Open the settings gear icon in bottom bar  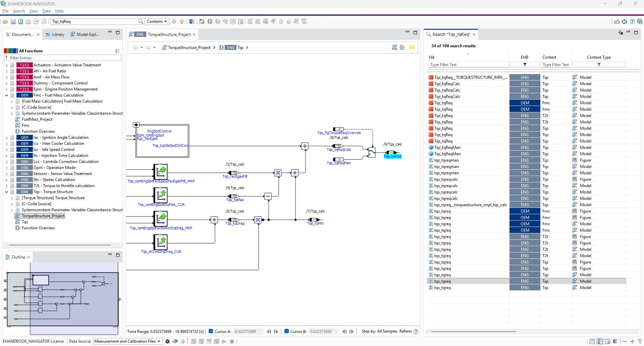click(x=167, y=341)
